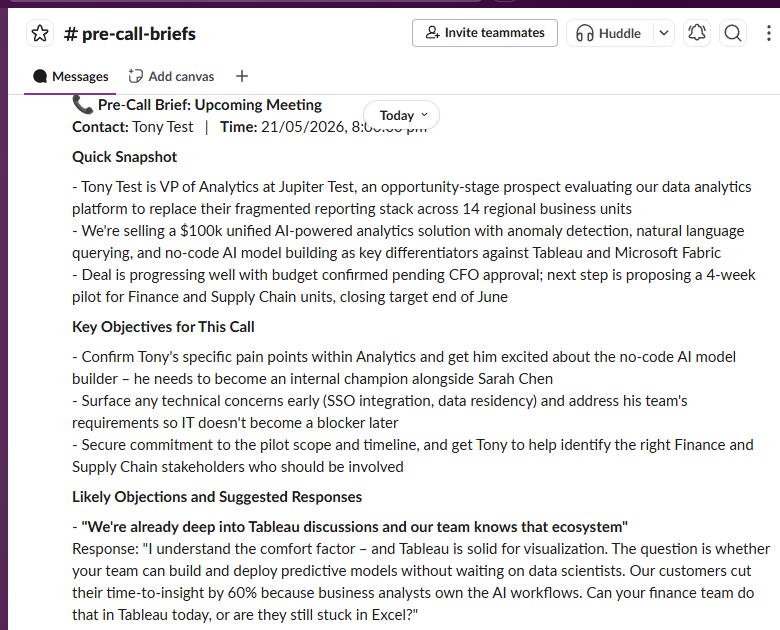
Task: Click the bold Tableau discussions objection line
Action: [x=350, y=527]
